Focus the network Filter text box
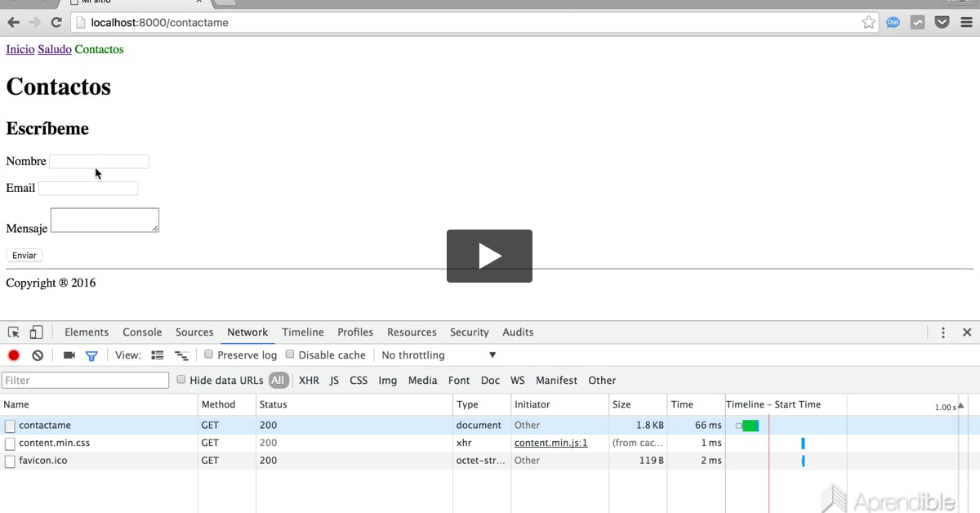The height and width of the screenshot is (513, 980). point(85,381)
